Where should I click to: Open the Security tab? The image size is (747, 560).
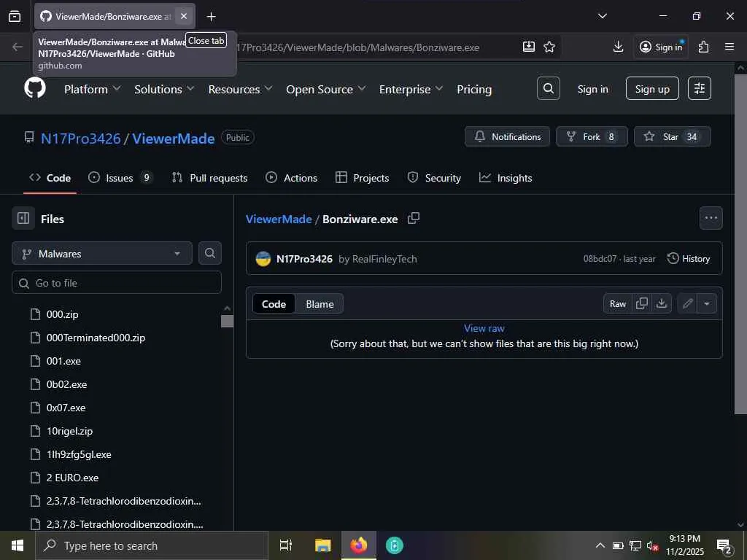pyautogui.click(x=435, y=178)
